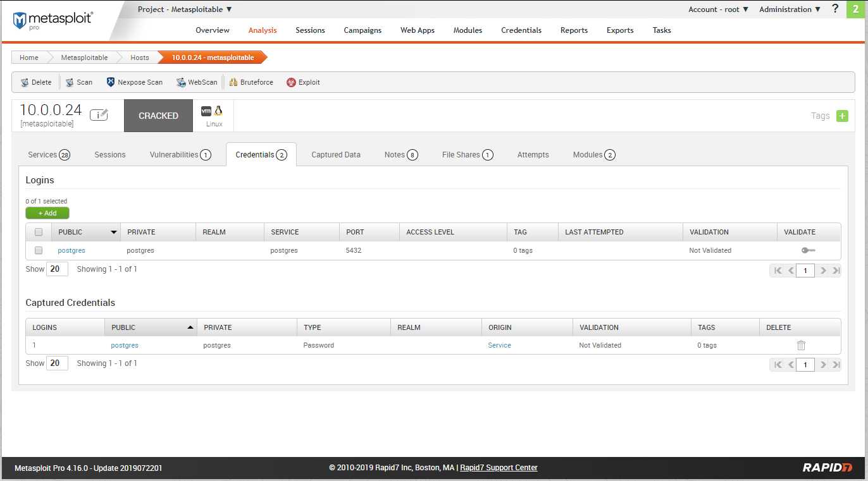Toggle the select-all checkbox in Logins header
Viewport: 868px width, 481px height.
[39, 232]
